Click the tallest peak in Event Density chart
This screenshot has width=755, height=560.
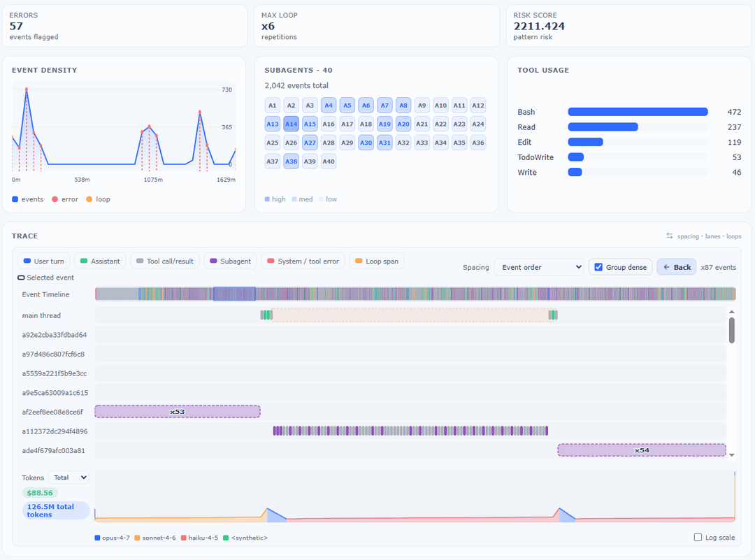click(x=27, y=89)
